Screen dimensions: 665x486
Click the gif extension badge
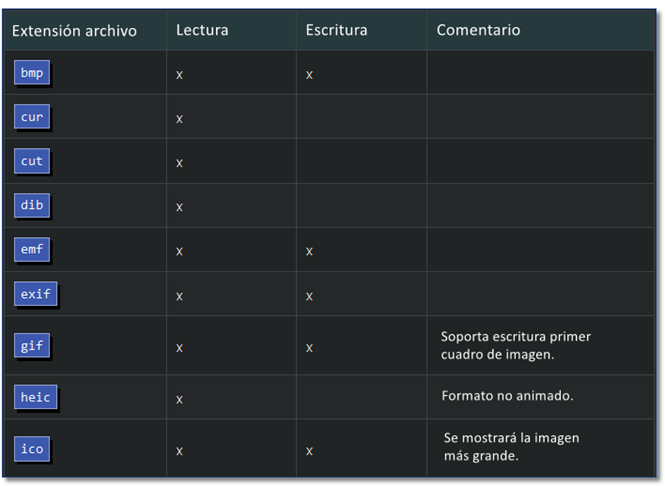(x=32, y=346)
